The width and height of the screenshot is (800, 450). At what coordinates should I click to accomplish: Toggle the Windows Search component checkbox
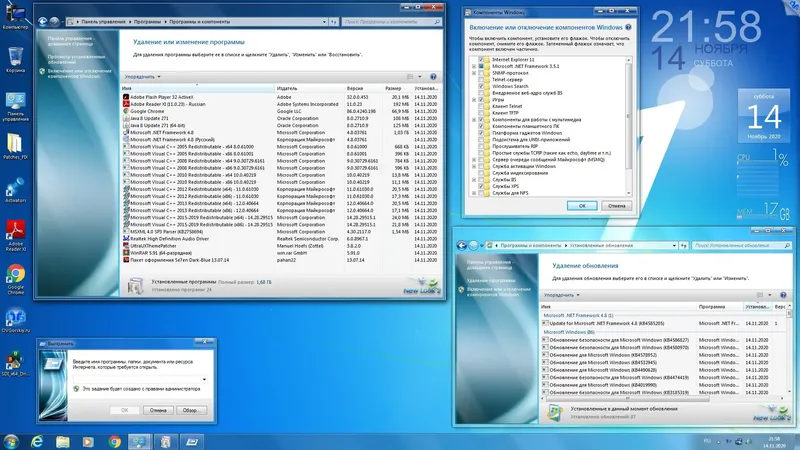click(x=481, y=86)
